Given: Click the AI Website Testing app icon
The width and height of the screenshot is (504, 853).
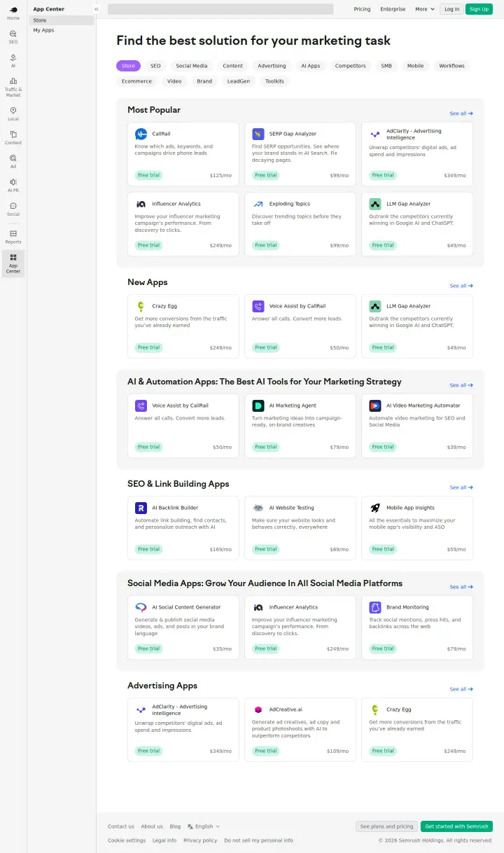Looking at the screenshot, I should tap(258, 508).
